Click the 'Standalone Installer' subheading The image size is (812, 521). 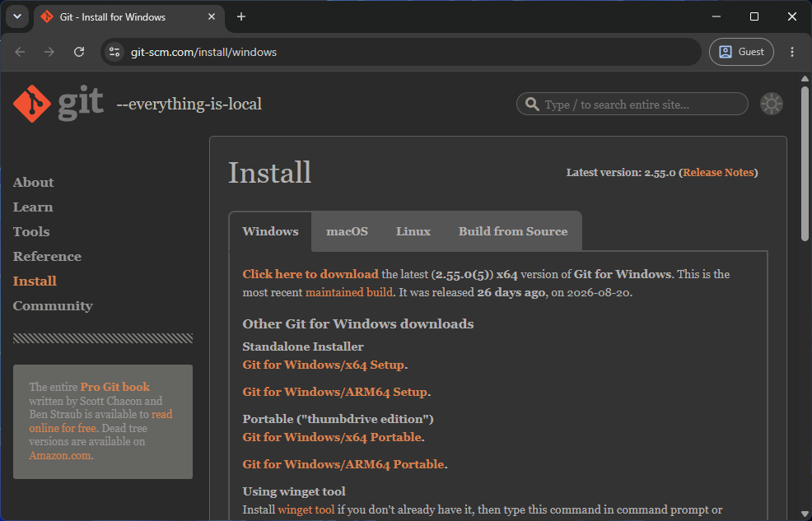pyautogui.click(x=303, y=347)
